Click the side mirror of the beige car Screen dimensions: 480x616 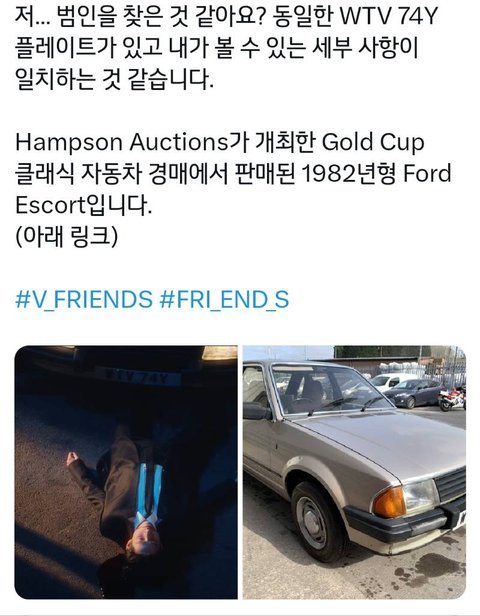(x=256, y=411)
